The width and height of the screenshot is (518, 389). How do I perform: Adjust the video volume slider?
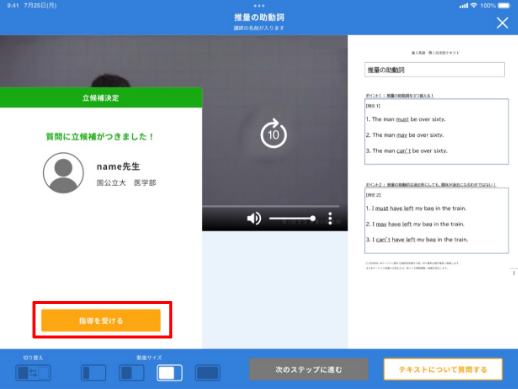292,219
